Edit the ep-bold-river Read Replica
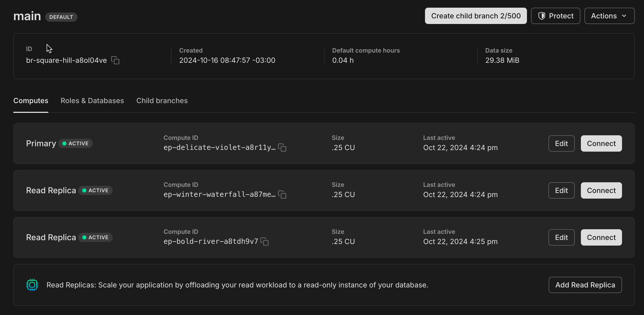The height and width of the screenshot is (315, 644). (561, 237)
